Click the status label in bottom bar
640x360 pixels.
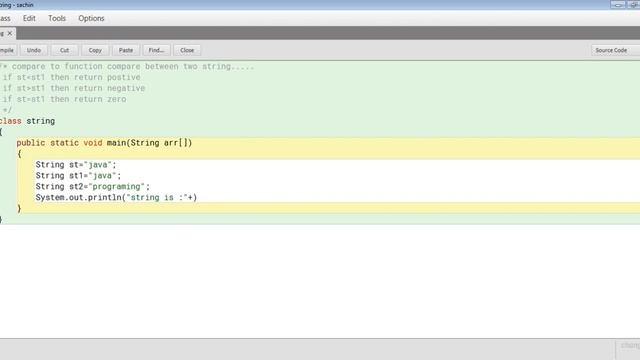click(630, 345)
